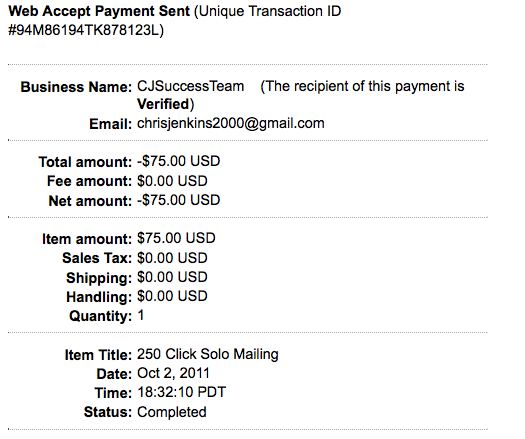This screenshot has height=439, width=525.
Task: Click the Item amount value $75.00 USD
Action: (176, 238)
